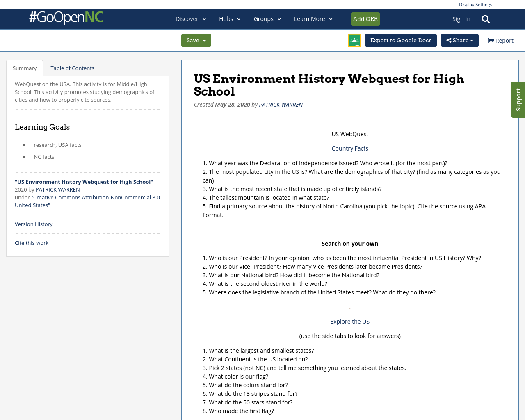Switch to the Table of Contents tab

(72, 68)
